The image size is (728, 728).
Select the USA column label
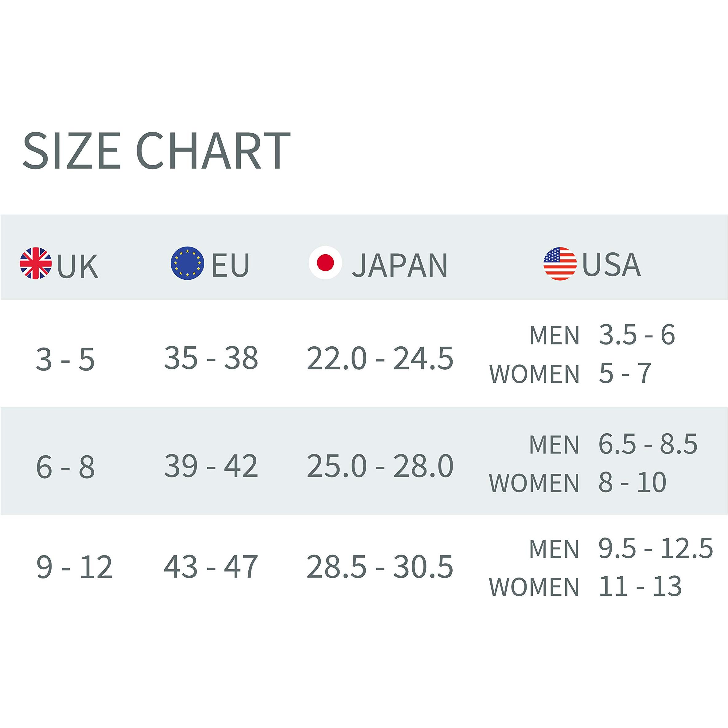[x=612, y=265]
